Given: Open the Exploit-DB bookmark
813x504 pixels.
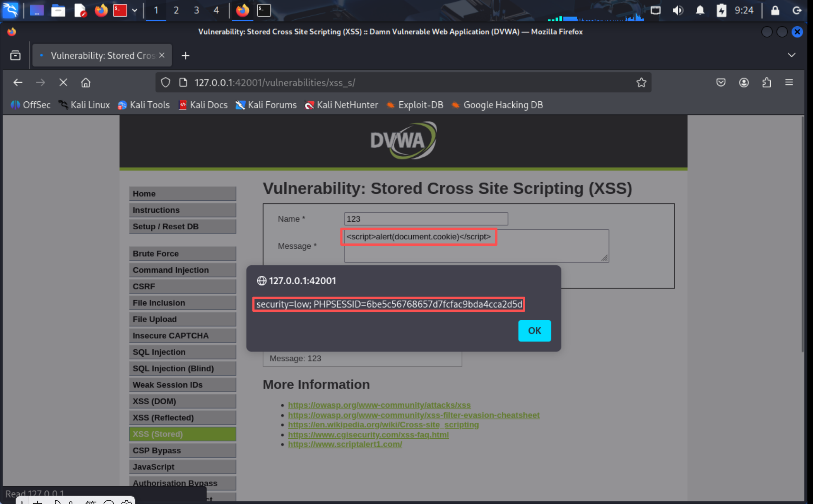Looking at the screenshot, I should tap(415, 105).
